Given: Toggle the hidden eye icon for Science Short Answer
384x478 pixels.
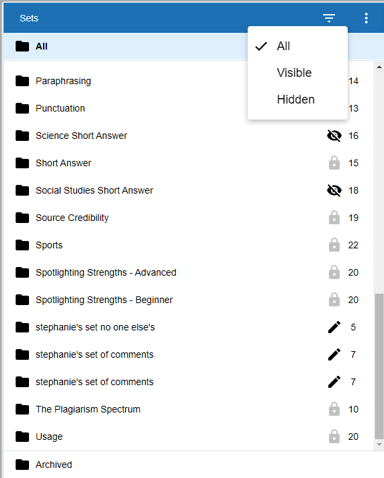Looking at the screenshot, I should 334,136.
